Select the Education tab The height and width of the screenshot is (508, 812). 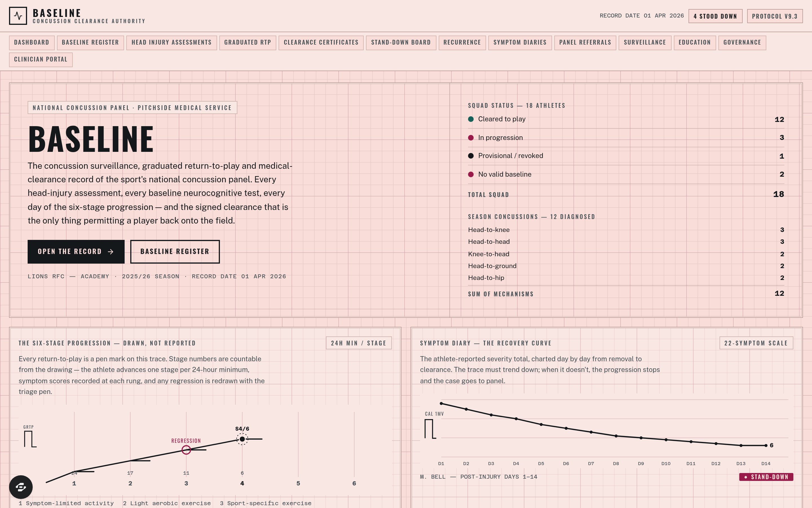(x=694, y=43)
